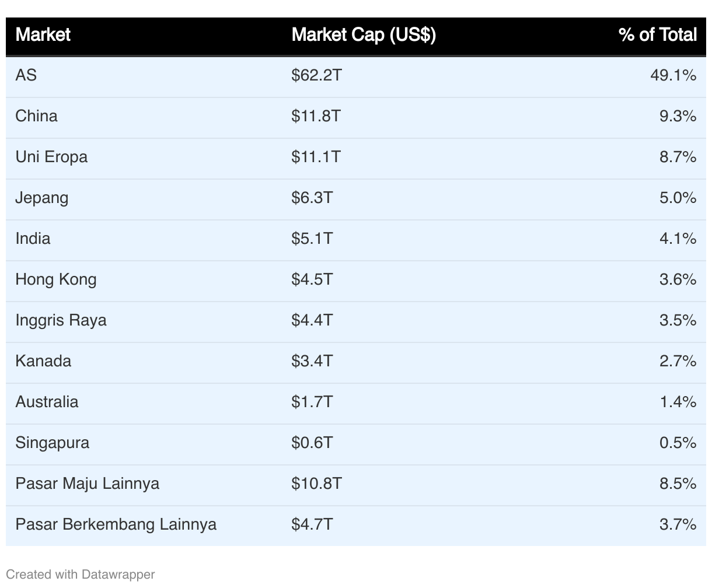Click the "Created with Datawrapper" link
This screenshot has width=712, height=588.
tap(81, 574)
